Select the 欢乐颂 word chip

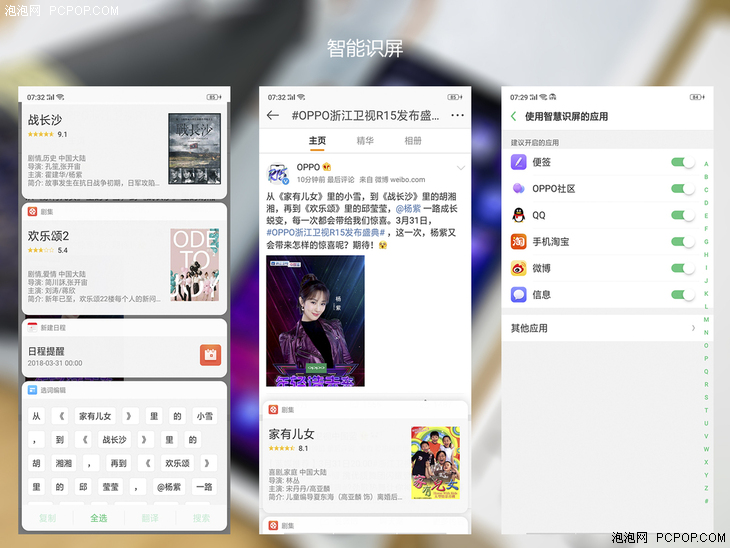point(177,463)
